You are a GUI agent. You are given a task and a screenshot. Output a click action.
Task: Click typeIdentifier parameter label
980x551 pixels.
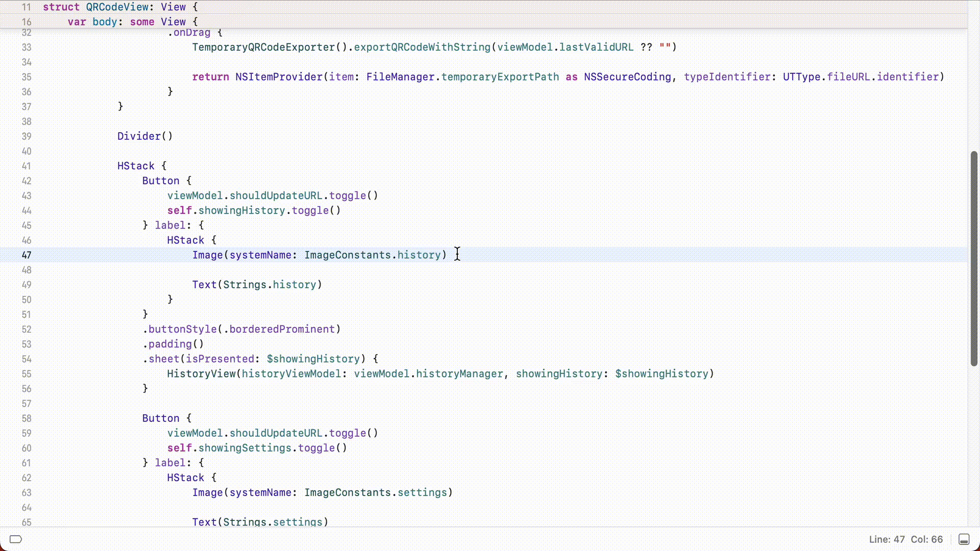727,77
